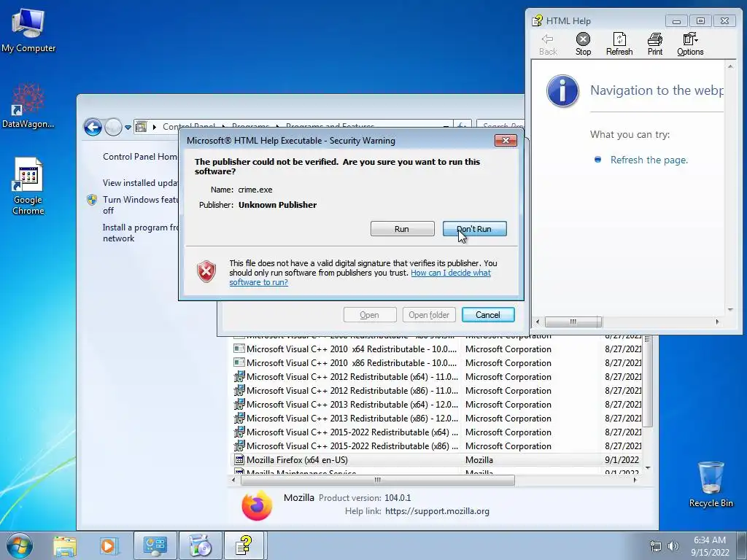Close the Security Warning dialog

tap(506, 140)
